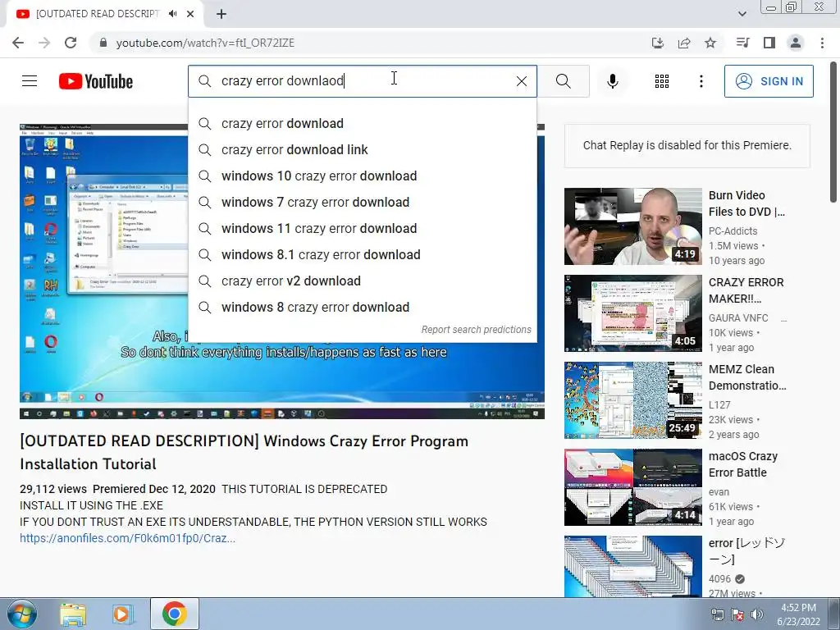
Task: Choose 'windows 10 crazy error download'
Action: 362,176
